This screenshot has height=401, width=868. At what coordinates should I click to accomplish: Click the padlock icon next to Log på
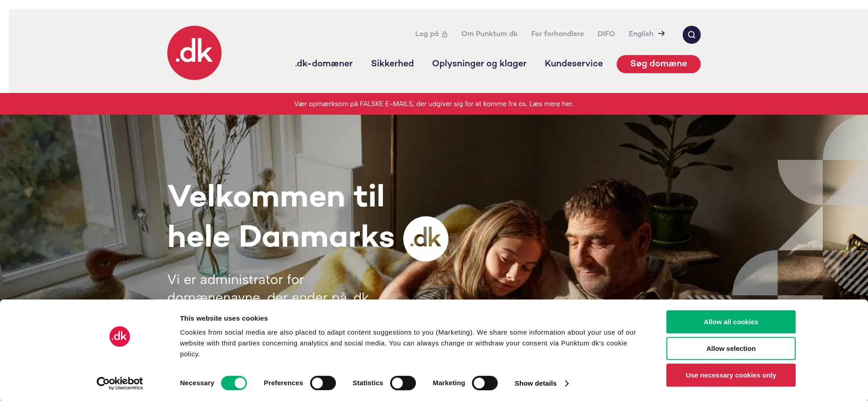coord(444,34)
